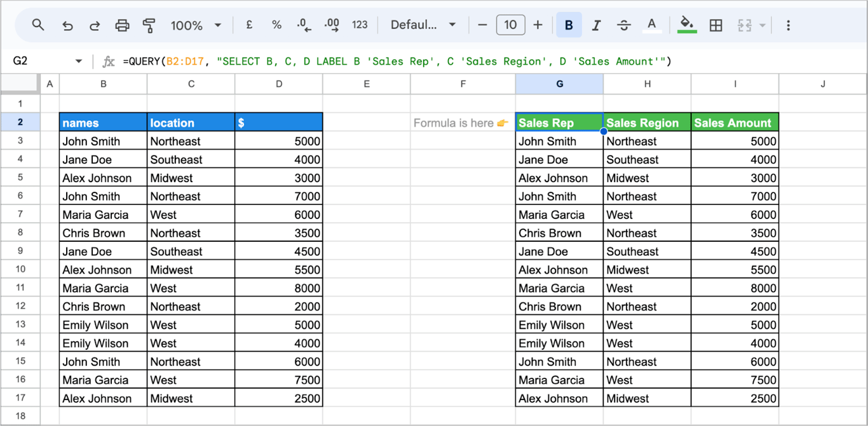Select column D header
Image resolution: width=868 pixels, height=426 pixels.
point(279,84)
